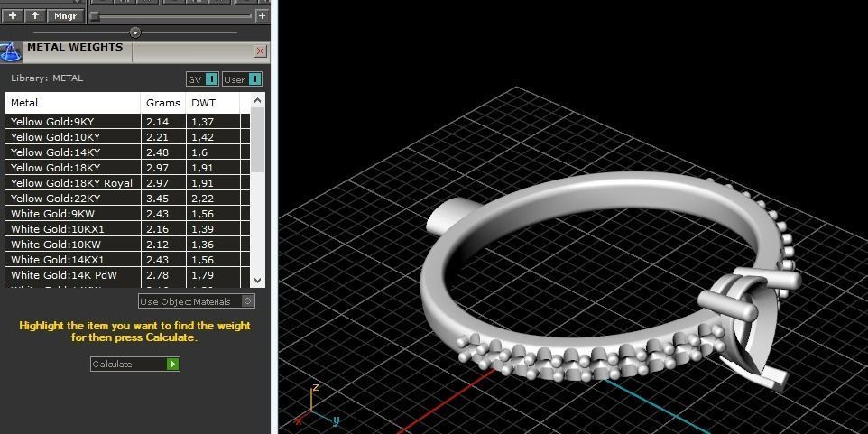Click the Library: METAL label

point(47,78)
